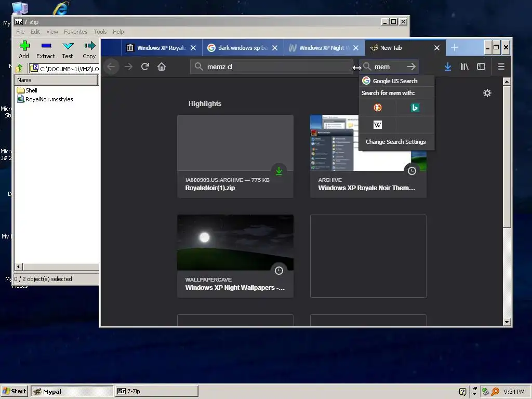The width and height of the screenshot is (532, 399).
Task: Close the Windows XP Night tab
Action: tap(355, 48)
